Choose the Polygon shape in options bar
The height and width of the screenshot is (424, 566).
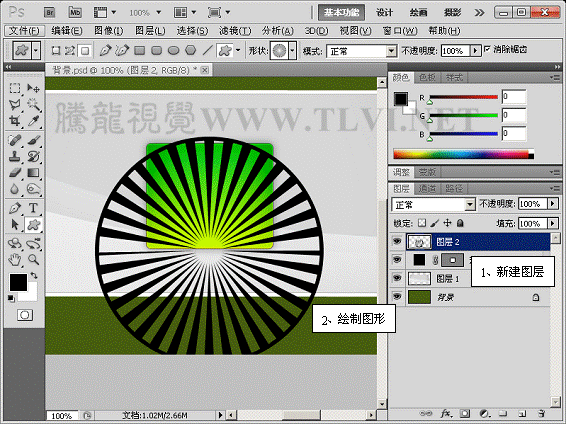[191, 51]
